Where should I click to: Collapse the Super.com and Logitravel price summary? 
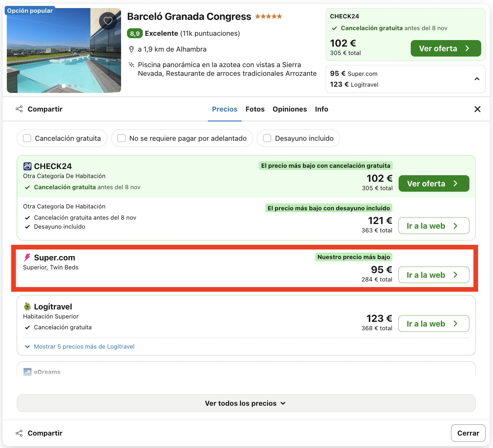477,79
